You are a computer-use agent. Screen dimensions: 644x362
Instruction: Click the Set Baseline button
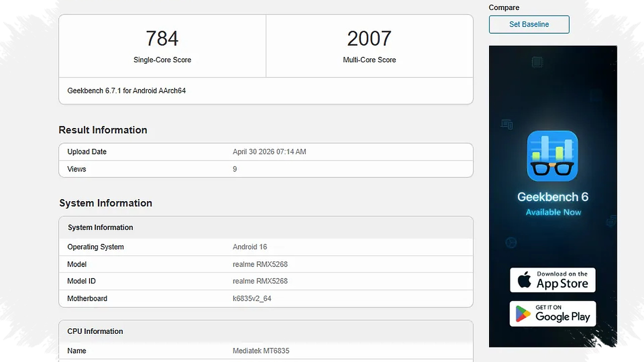pos(529,24)
